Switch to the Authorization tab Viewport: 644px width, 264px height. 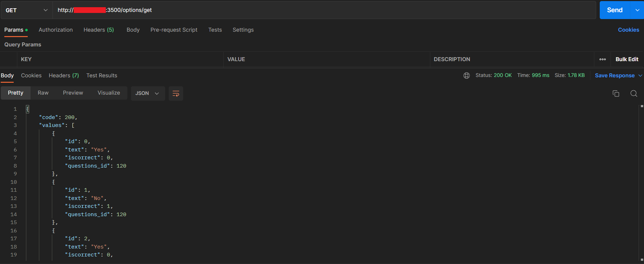point(56,30)
